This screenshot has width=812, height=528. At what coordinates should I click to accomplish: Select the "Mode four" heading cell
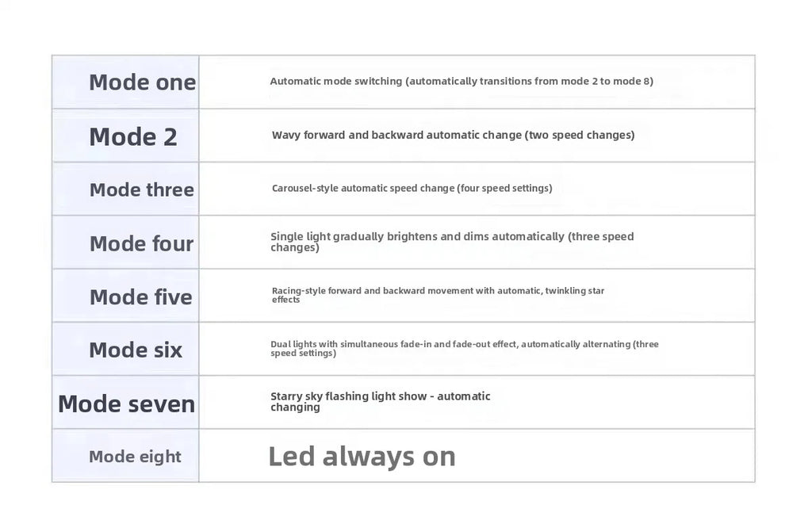pos(142,243)
